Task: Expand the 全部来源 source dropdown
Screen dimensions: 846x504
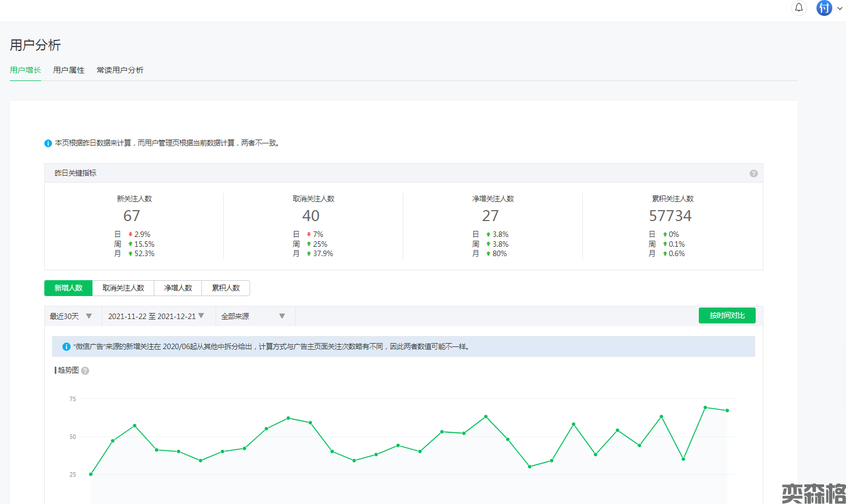Action: [253, 316]
